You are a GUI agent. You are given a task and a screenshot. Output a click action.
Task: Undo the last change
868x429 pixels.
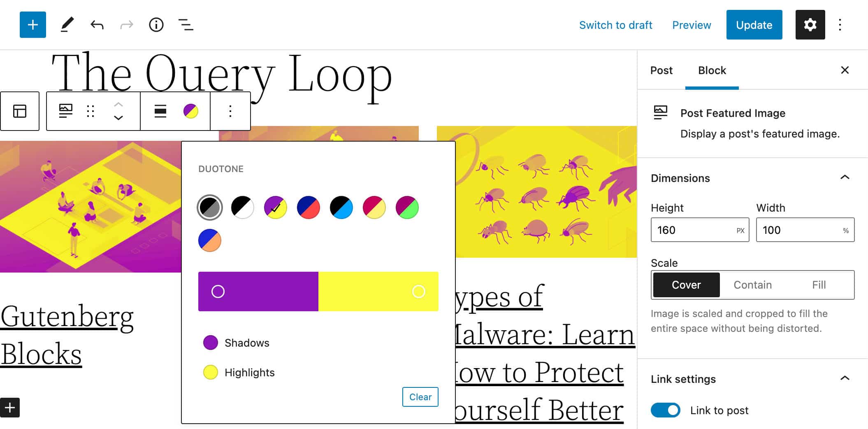coord(96,25)
